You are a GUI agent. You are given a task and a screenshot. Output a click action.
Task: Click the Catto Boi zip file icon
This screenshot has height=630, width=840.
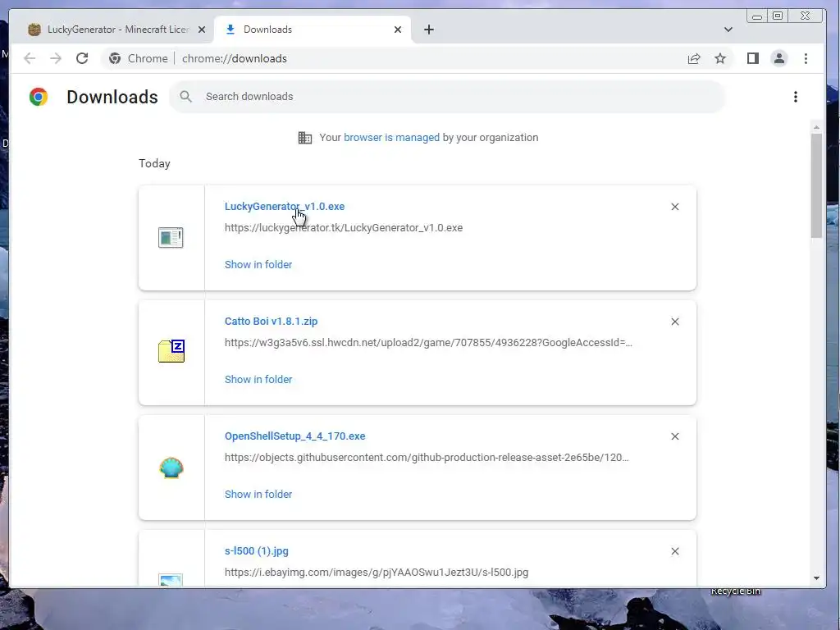[x=171, y=351]
